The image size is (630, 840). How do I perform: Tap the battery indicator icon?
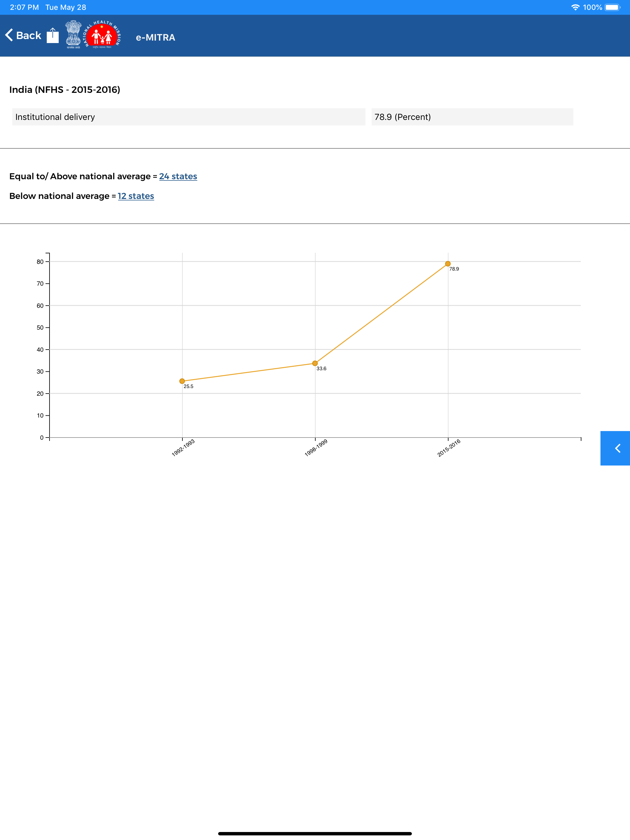coord(612,7)
